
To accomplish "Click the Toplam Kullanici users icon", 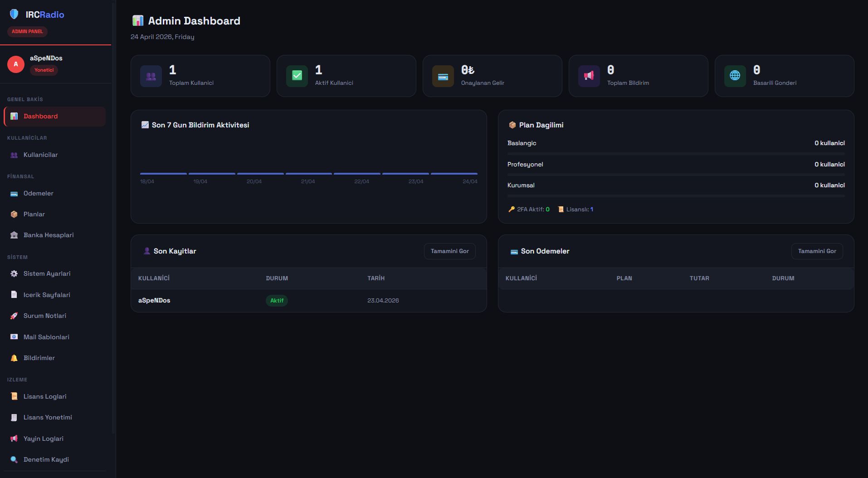I will [151, 76].
